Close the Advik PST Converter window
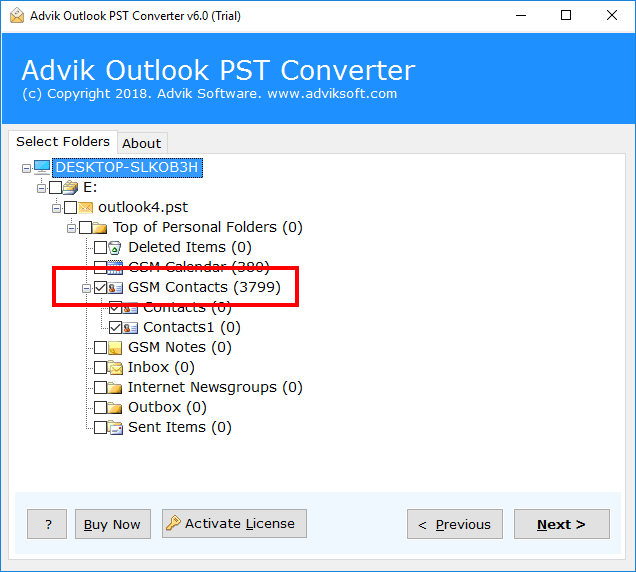This screenshot has height=572, width=636. [612, 15]
